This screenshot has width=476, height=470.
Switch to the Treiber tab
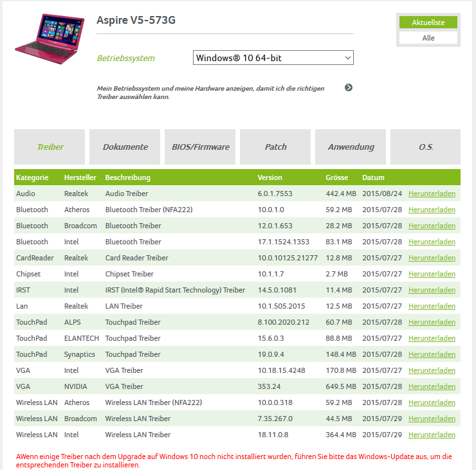pyautogui.click(x=50, y=147)
